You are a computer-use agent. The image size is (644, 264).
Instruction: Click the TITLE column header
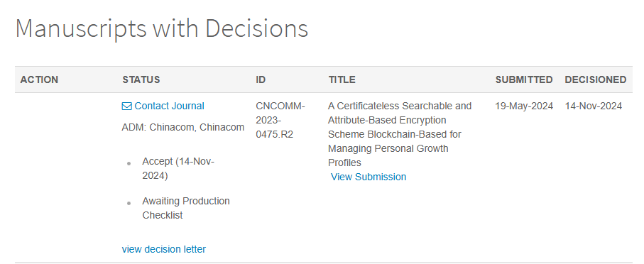(342, 79)
